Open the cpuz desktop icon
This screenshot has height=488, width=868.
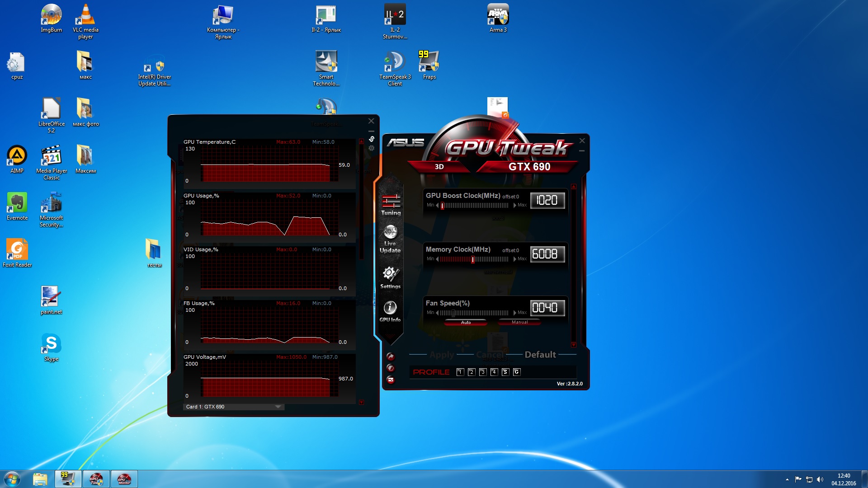[x=17, y=66]
